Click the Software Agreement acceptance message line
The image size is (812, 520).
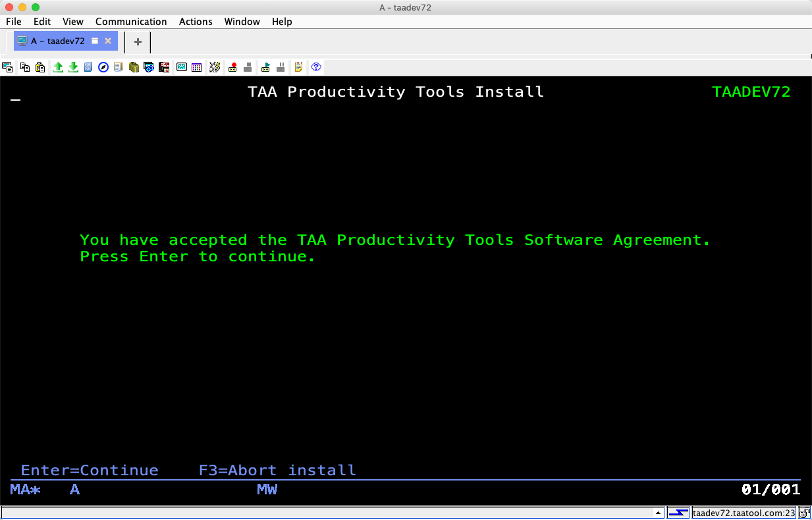395,240
